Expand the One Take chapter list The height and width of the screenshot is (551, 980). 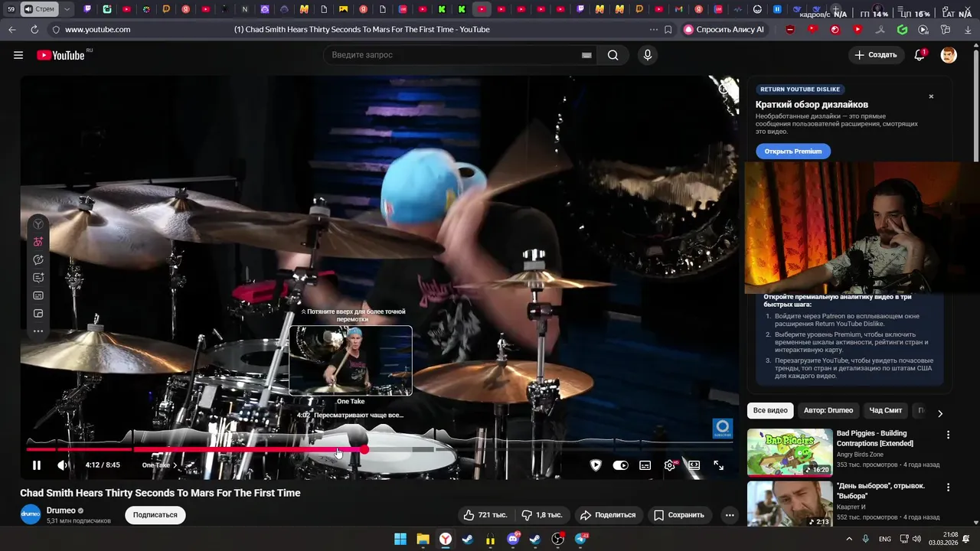(159, 465)
